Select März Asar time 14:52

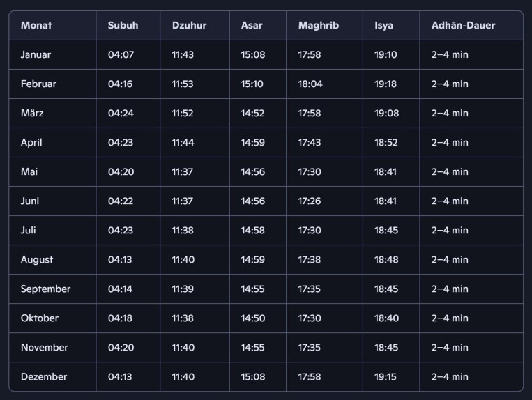[252, 113]
